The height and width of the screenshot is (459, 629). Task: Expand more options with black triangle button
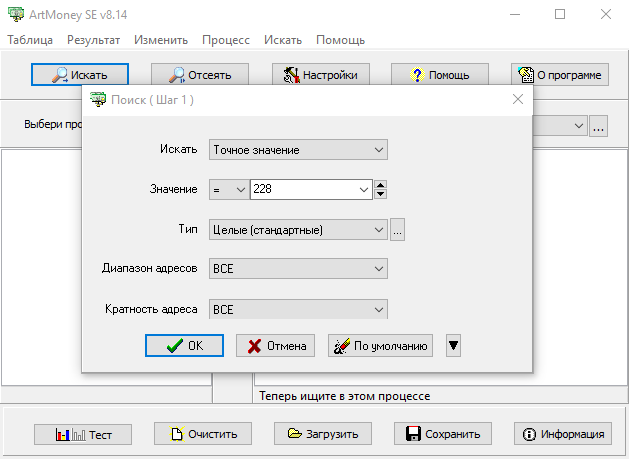click(x=453, y=345)
